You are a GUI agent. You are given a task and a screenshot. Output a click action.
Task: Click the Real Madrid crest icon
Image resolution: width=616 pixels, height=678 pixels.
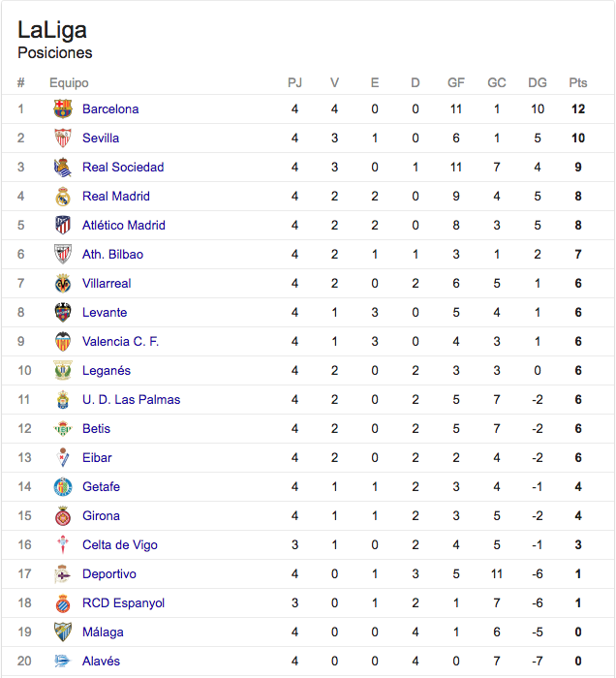(63, 196)
